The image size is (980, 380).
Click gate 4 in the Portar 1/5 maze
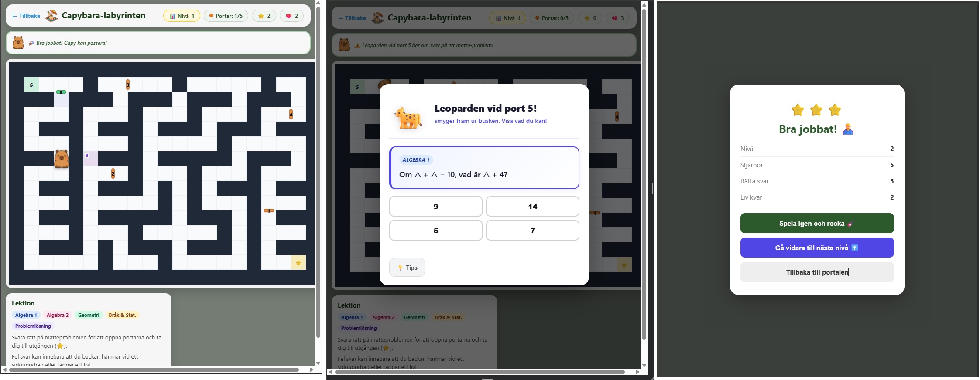pyautogui.click(x=291, y=114)
